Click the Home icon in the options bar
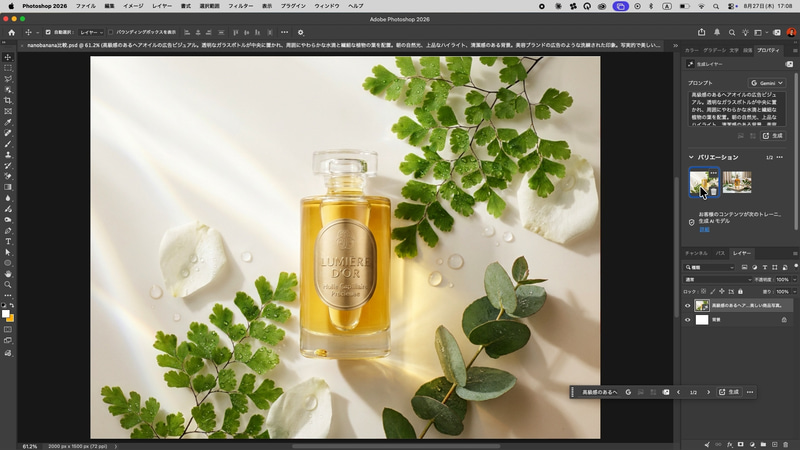This screenshot has width=800, height=450. [11, 32]
